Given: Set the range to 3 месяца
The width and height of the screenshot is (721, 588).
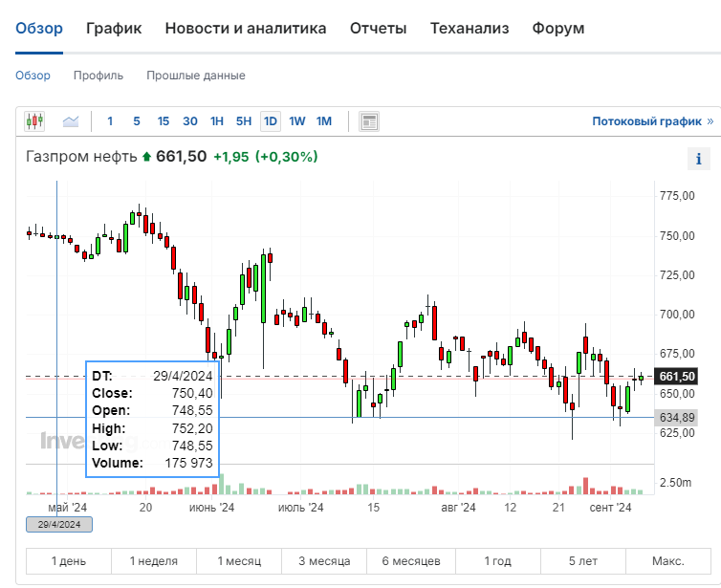Looking at the screenshot, I should (325, 561).
